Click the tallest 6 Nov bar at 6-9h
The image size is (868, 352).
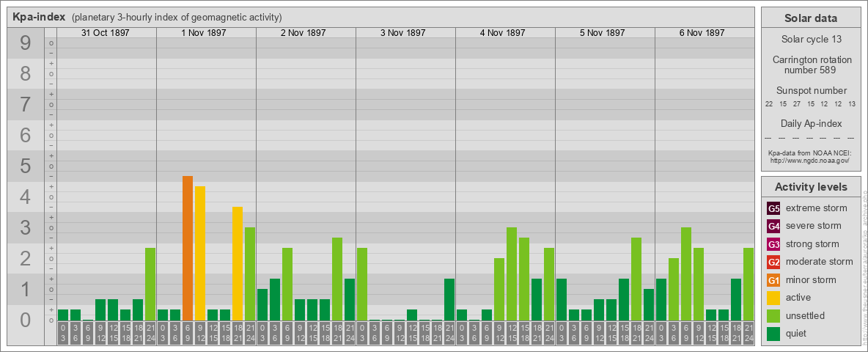click(x=686, y=274)
